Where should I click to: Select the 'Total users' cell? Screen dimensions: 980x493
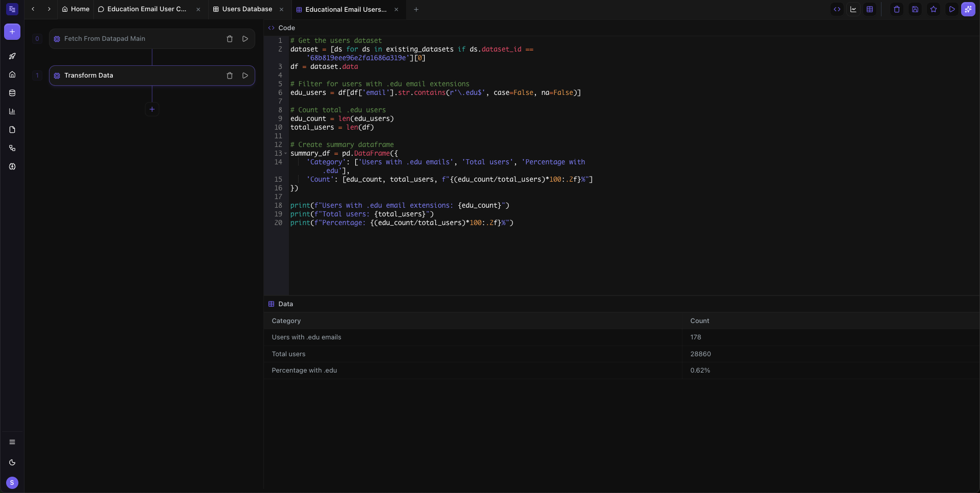pyautogui.click(x=473, y=354)
